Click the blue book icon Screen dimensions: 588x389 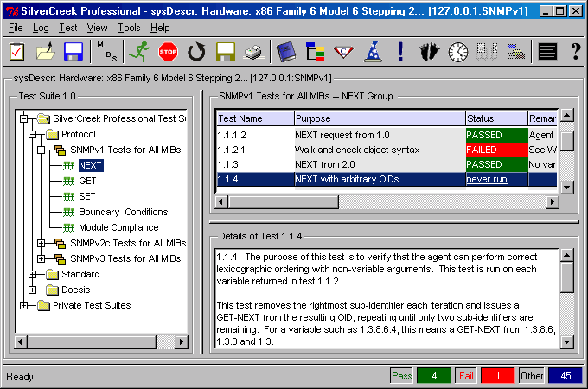tap(286, 52)
